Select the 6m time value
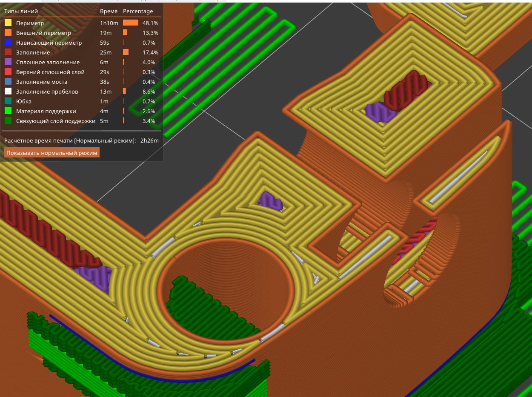532x397 pixels. pos(104,62)
